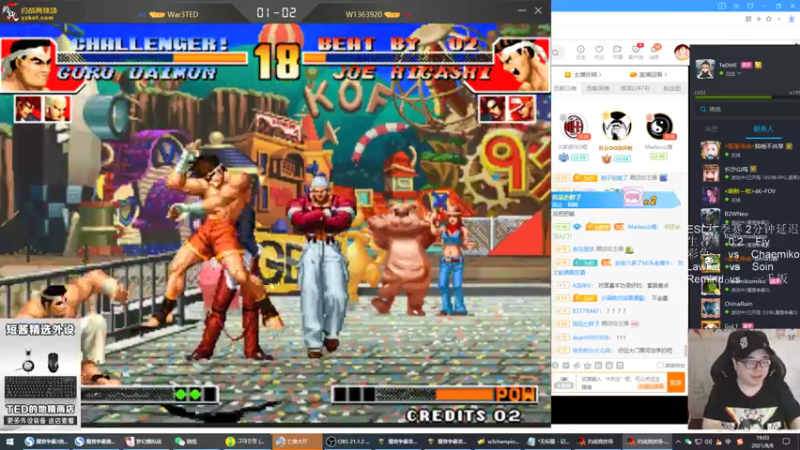
Task: Open the AC Milan logo contributor avatar
Action: pyautogui.click(x=573, y=127)
